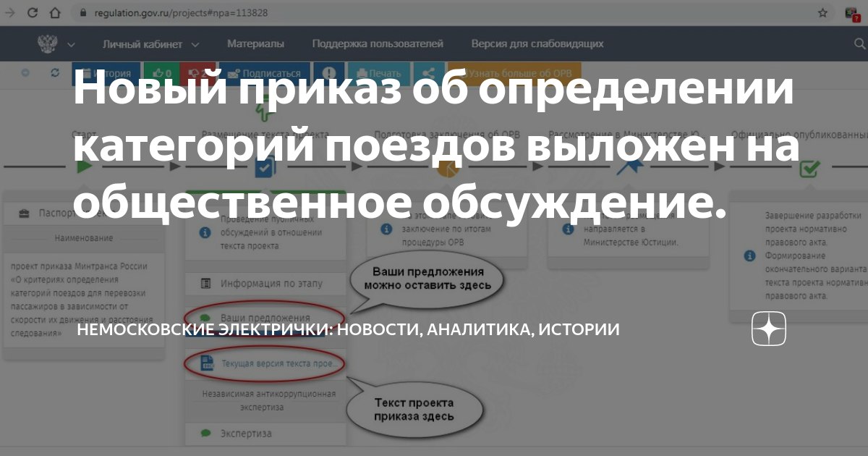Click the refresh arrows icon in toolbar
868x456 pixels.
pyautogui.click(x=55, y=73)
